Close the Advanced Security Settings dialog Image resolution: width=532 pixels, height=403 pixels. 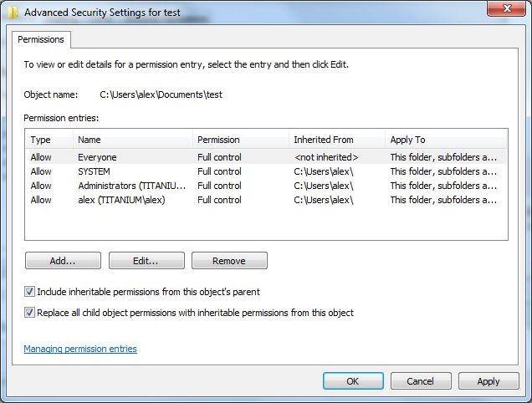pos(506,8)
